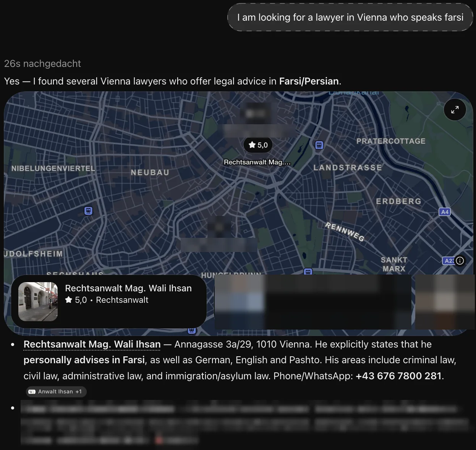
Task: Click the A4 highway badge on map
Action: (x=445, y=212)
